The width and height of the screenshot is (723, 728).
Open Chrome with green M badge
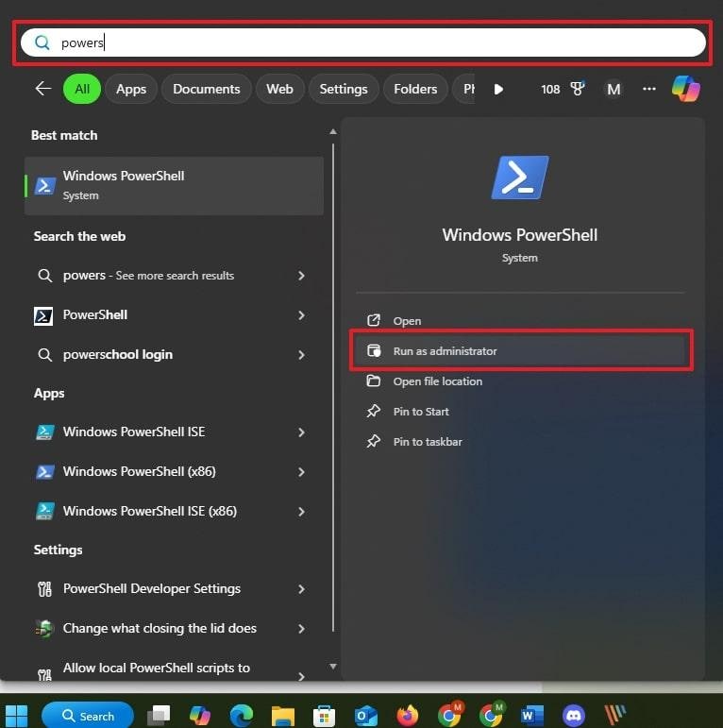(492, 714)
